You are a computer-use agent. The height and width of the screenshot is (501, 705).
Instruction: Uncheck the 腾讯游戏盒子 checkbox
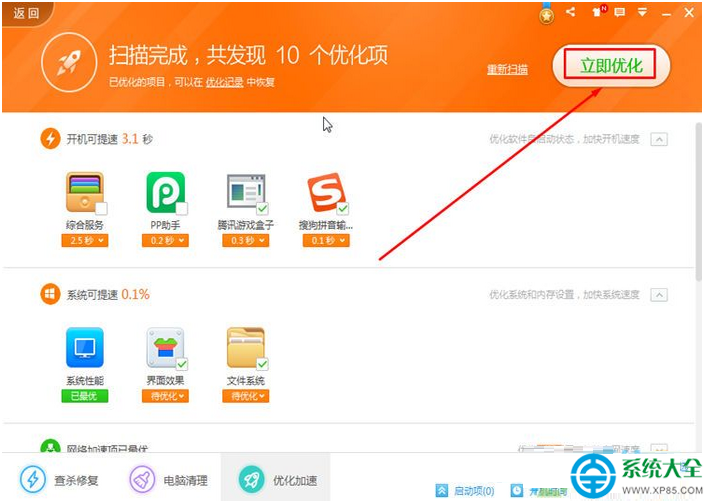tap(262, 208)
